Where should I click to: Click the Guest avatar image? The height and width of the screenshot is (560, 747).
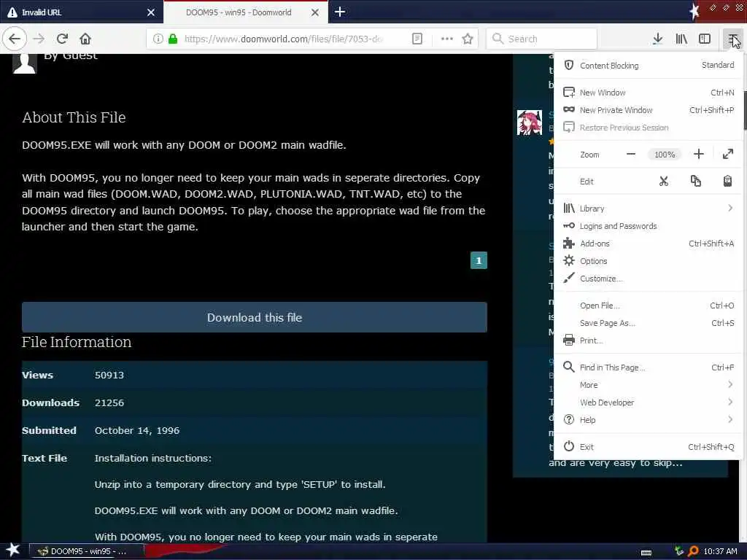pos(25,63)
